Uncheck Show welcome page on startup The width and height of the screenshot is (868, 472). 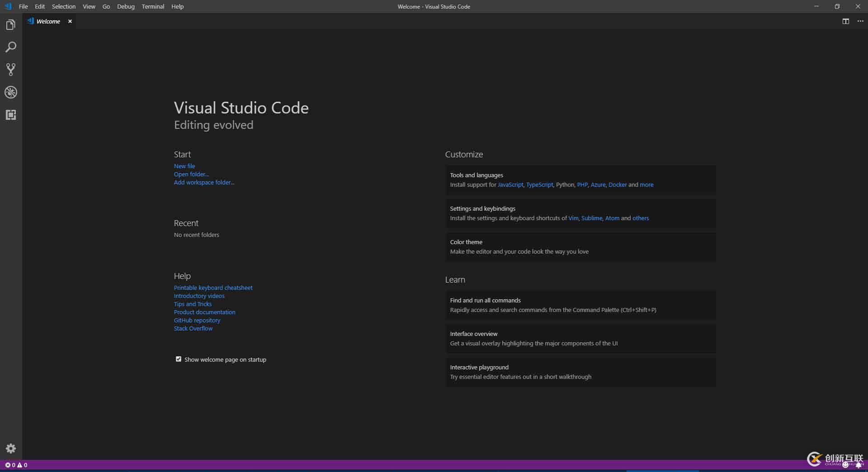[179, 359]
